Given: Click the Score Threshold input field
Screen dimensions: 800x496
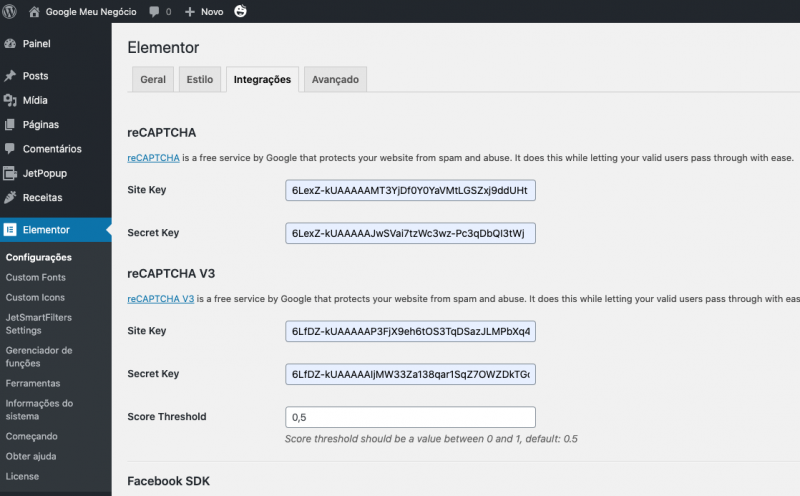Looking at the screenshot, I should click(x=410, y=417).
